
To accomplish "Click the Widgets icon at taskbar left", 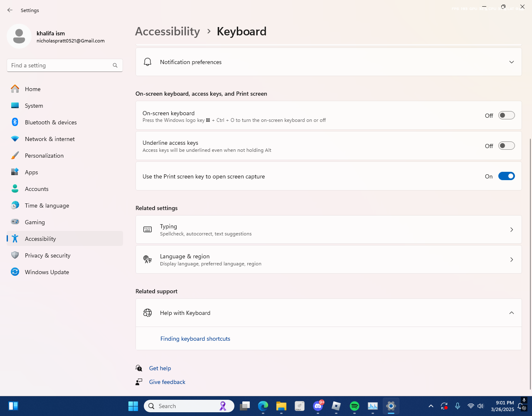I will pos(13,406).
